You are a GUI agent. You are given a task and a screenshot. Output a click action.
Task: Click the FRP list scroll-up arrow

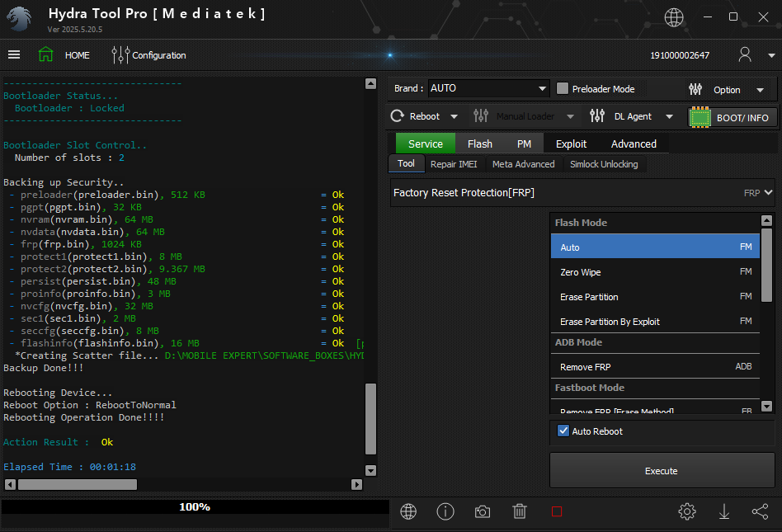click(766, 220)
